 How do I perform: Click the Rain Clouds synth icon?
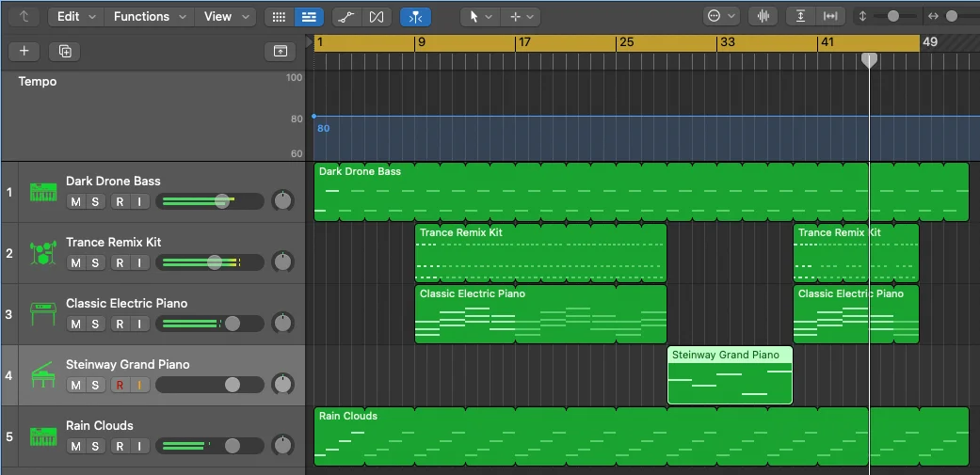click(43, 437)
